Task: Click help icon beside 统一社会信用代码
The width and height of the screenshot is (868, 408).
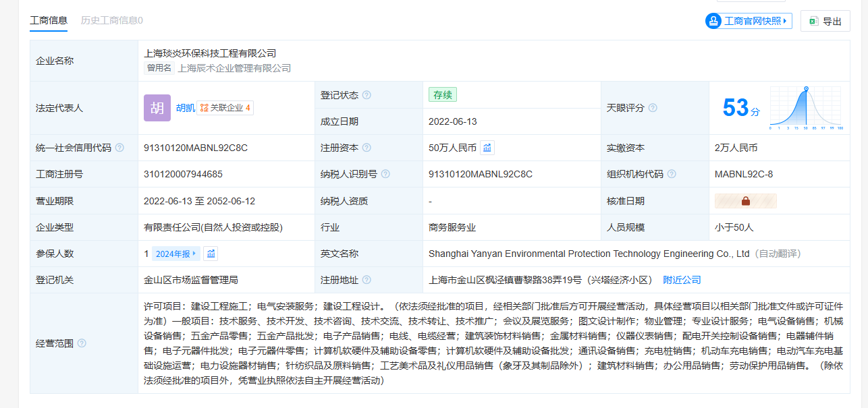Action: point(119,148)
